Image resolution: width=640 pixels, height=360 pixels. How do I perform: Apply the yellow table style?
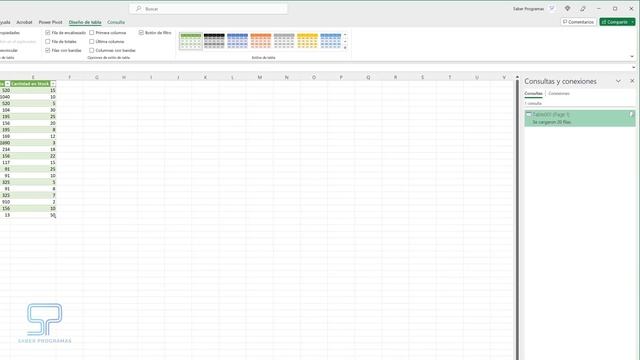pyautogui.click(x=307, y=41)
